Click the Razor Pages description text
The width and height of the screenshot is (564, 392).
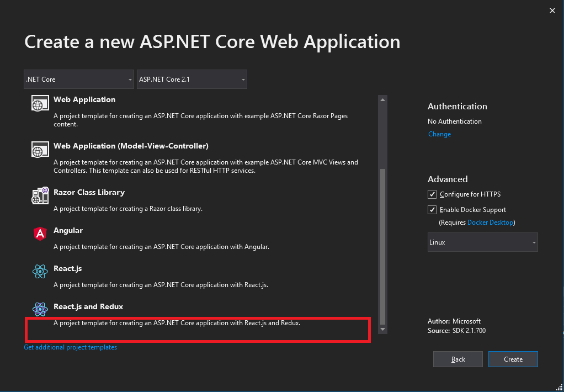(201, 120)
